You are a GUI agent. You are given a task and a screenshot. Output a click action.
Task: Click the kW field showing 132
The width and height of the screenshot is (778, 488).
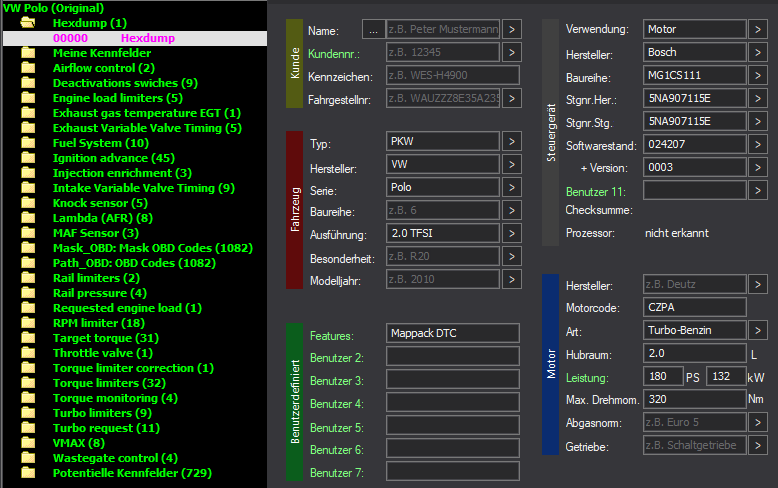(726, 376)
